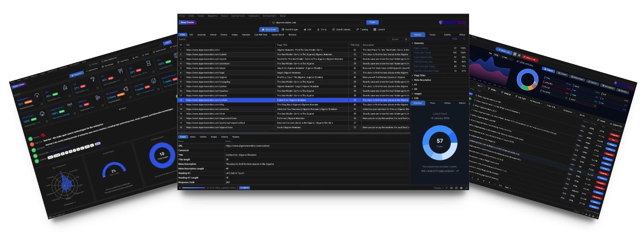This screenshot has height=232, width=644.
Task: Switch to the Core Web Vitals sub-tab
Action: [260, 34]
